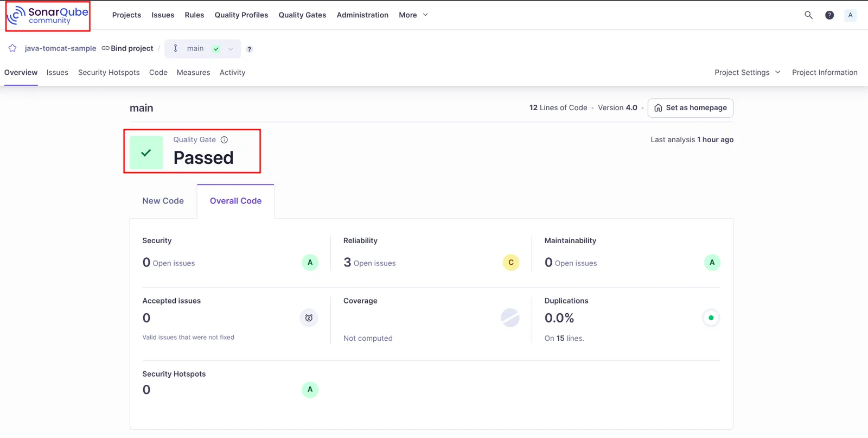
Task: Switch to the Code tab
Action: pyautogui.click(x=158, y=73)
